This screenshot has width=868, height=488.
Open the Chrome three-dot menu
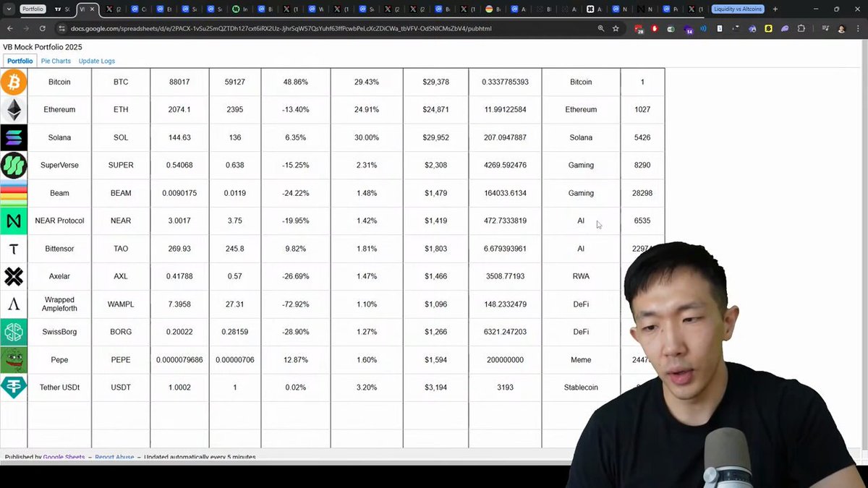coord(858,28)
